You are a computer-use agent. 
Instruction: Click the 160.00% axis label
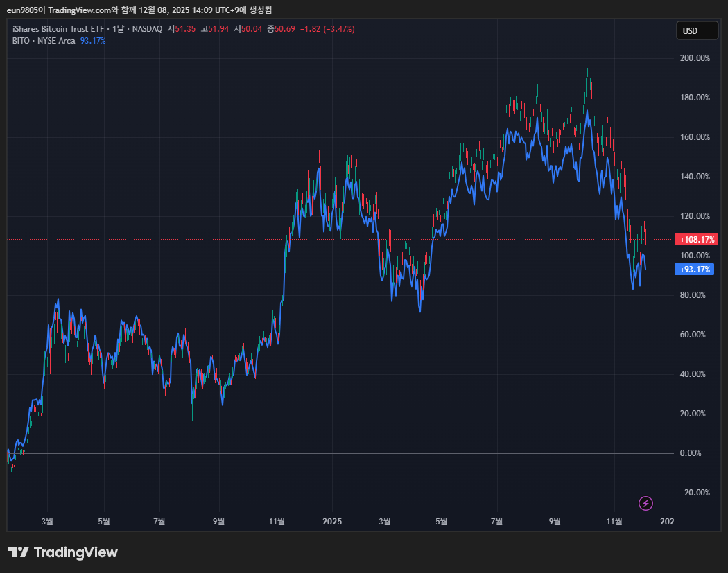pyautogui.click(x=695, y=137)
